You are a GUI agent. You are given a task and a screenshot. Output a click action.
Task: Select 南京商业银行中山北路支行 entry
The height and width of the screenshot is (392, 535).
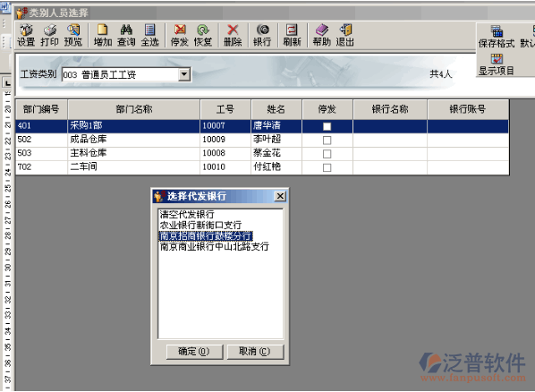pos(215,246)
